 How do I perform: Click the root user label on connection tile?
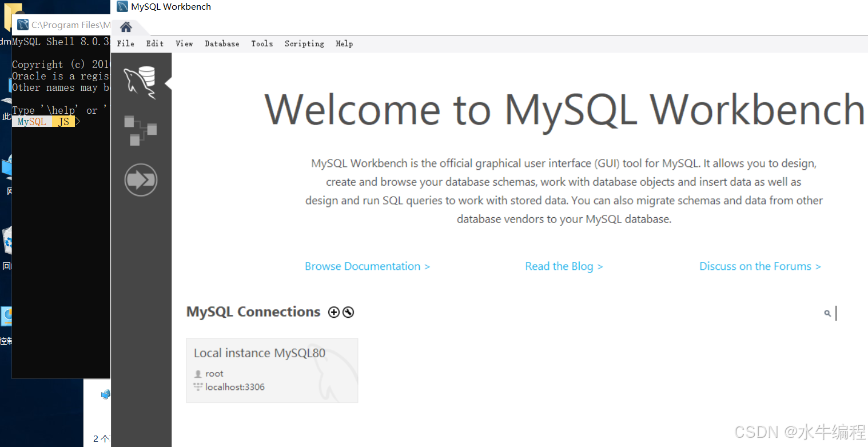[x=214, y=374]
